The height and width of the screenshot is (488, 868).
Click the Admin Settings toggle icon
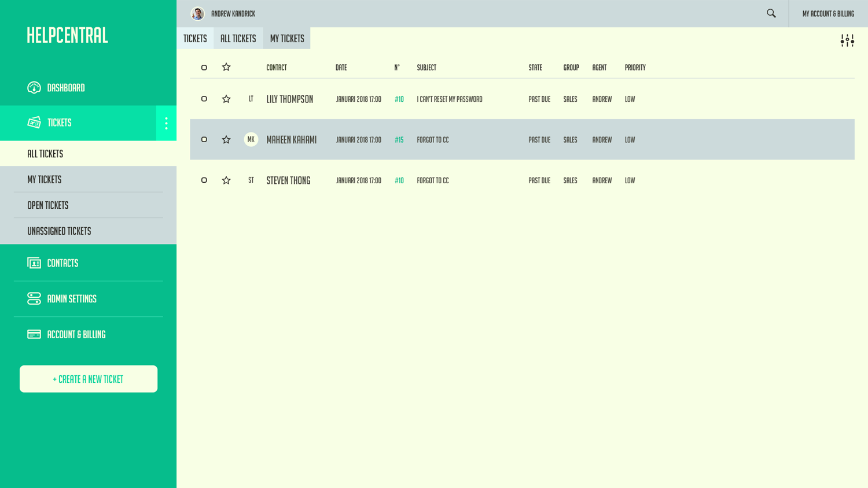34,298
